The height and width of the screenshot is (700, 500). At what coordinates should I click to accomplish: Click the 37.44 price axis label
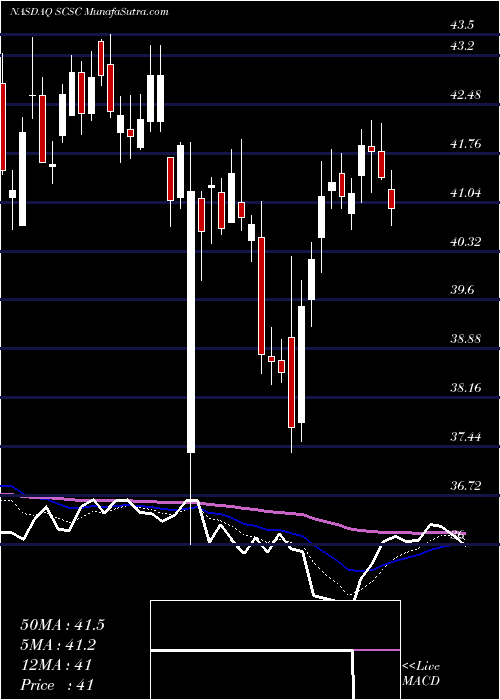(x=464, y=436)
